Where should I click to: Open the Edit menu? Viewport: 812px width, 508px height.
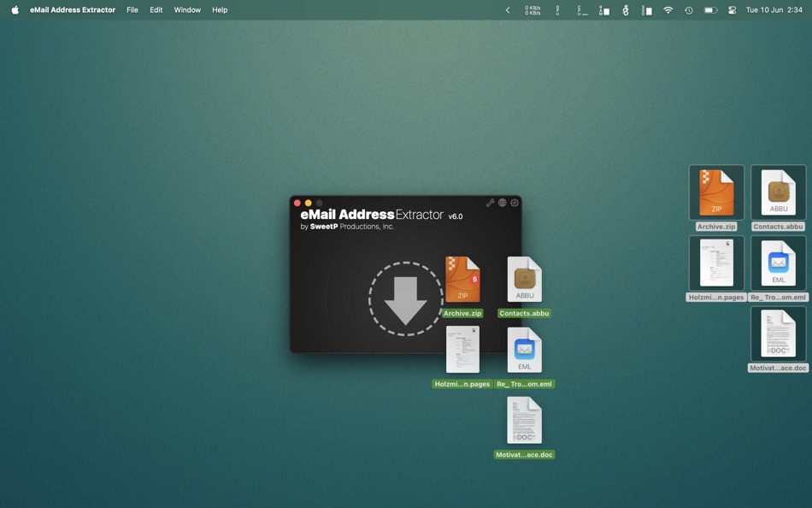[x=156, y=10]
